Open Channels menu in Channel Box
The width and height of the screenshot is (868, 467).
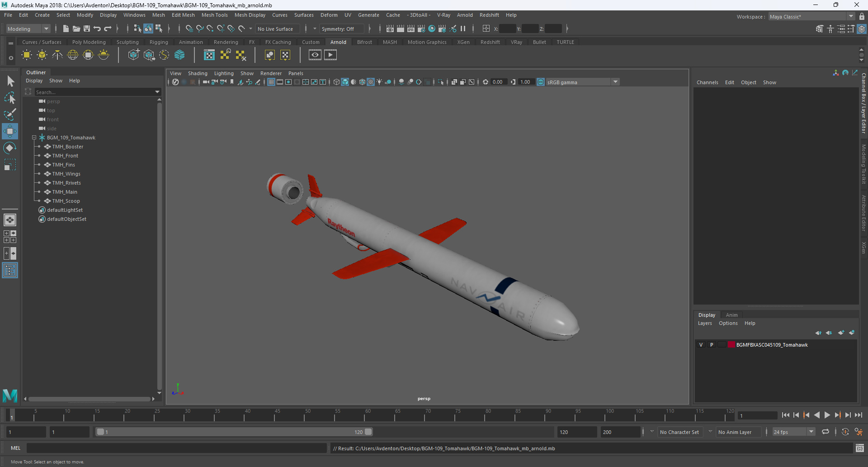707,82
